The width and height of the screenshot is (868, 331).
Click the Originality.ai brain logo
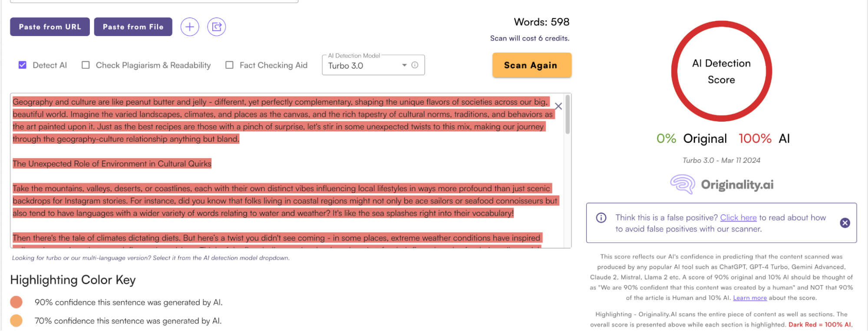(x=683, y=184)
